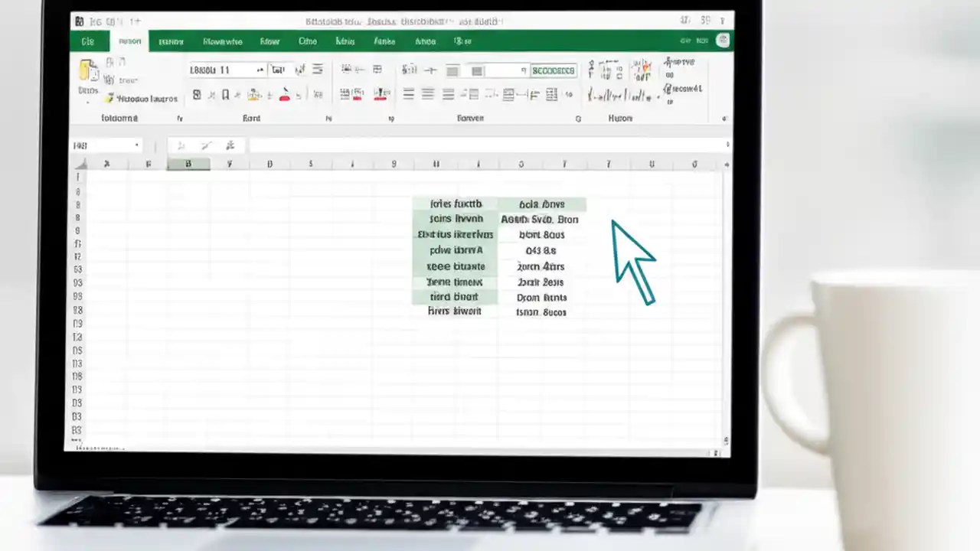This screenshot has height=551, width=980.
Task: Switch to the Home ribbon tab
Action: click(x=129, y=41)
